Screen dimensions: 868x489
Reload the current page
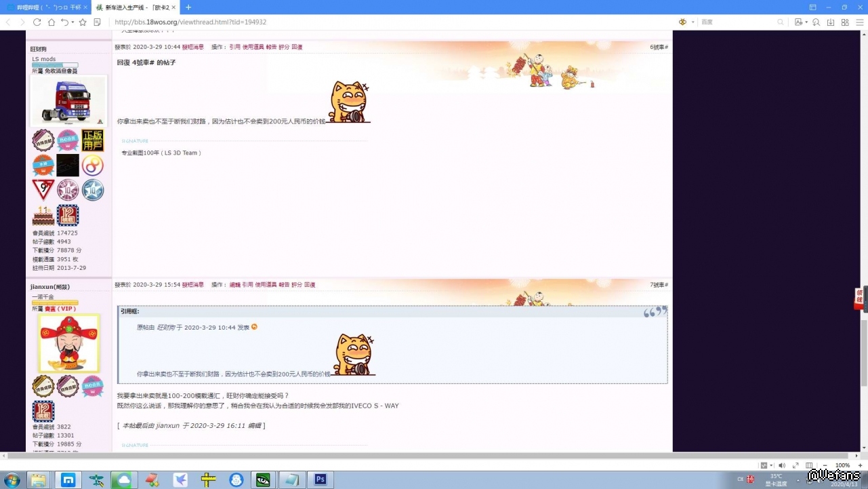[x=37, y=22]
